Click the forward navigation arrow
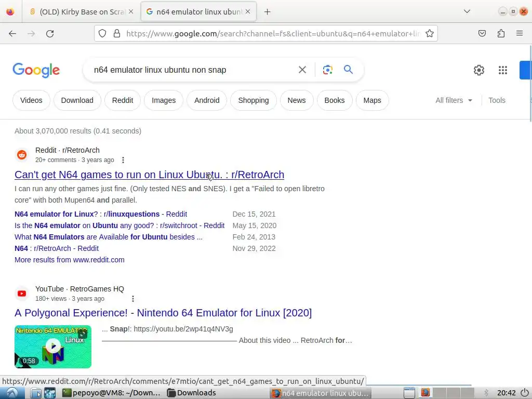 (x=31, y=33)
